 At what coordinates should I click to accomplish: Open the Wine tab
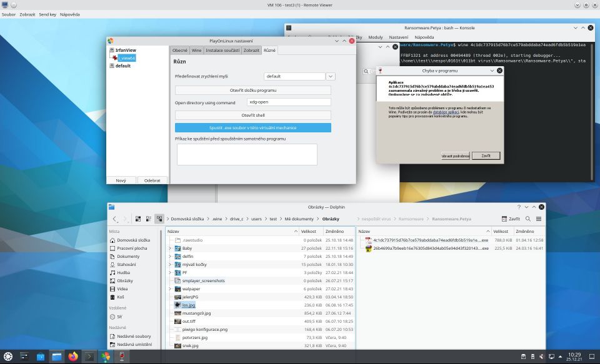(x=196, y=50)
